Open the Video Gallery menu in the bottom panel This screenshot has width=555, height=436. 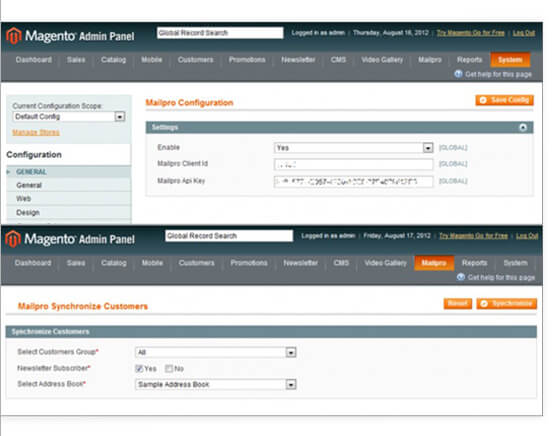385,263
